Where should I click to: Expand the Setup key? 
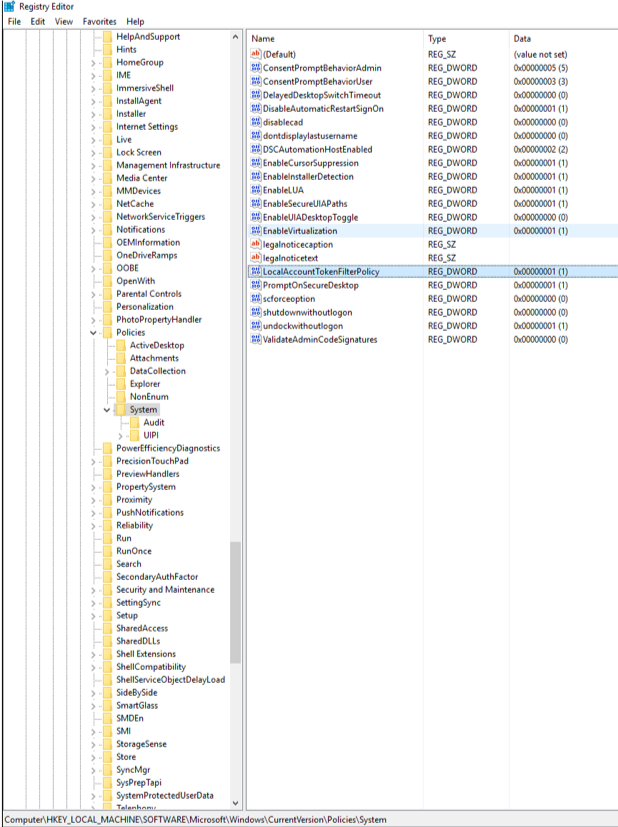(93, 616)
